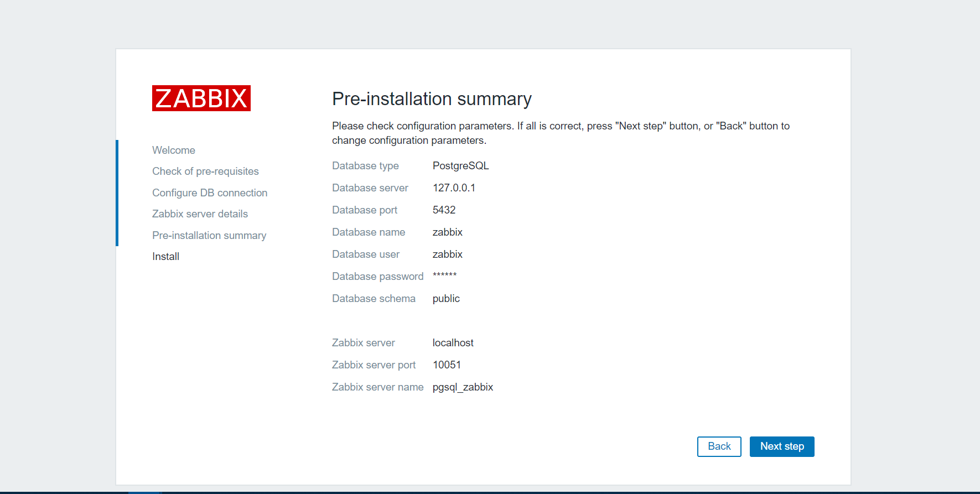Click the Database user label
980x494 pixels.
coord(366,254)
